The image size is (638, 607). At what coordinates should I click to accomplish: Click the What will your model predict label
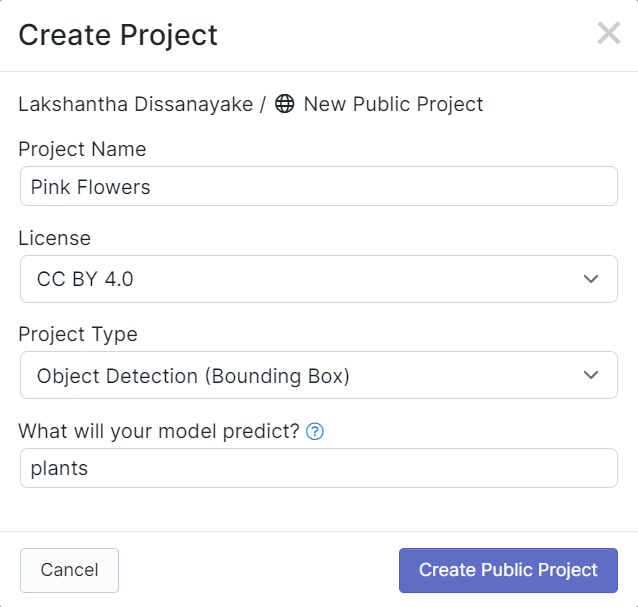[x=159, y=431]
